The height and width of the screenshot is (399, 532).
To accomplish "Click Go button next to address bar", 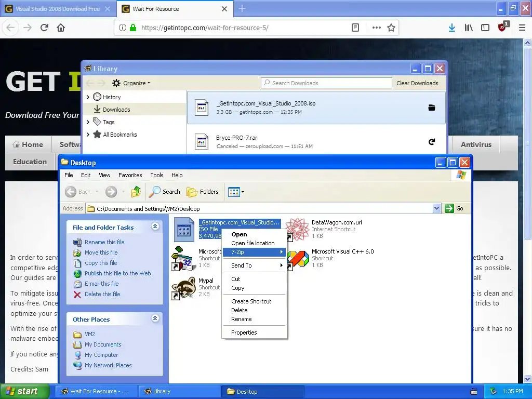I will coord(454,208).
